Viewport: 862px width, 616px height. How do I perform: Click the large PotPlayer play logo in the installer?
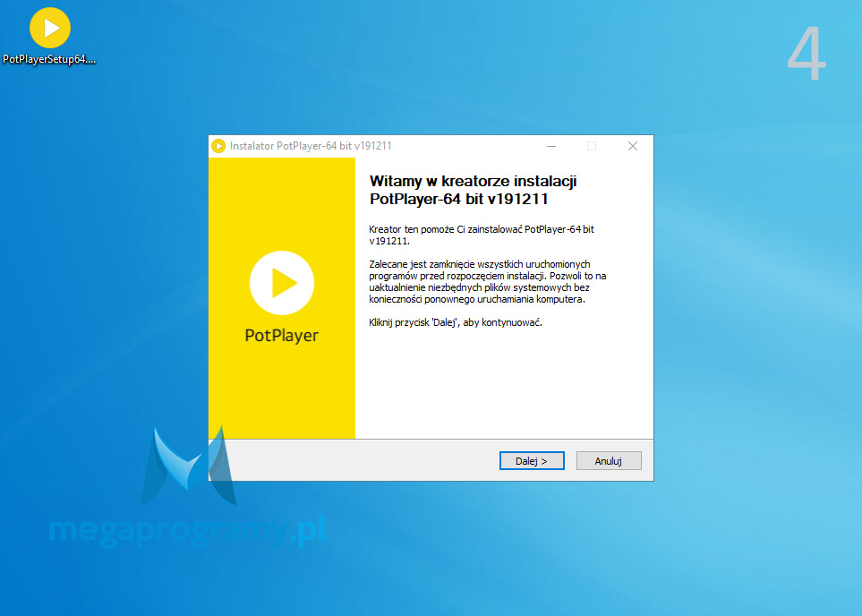click(281, 283)
